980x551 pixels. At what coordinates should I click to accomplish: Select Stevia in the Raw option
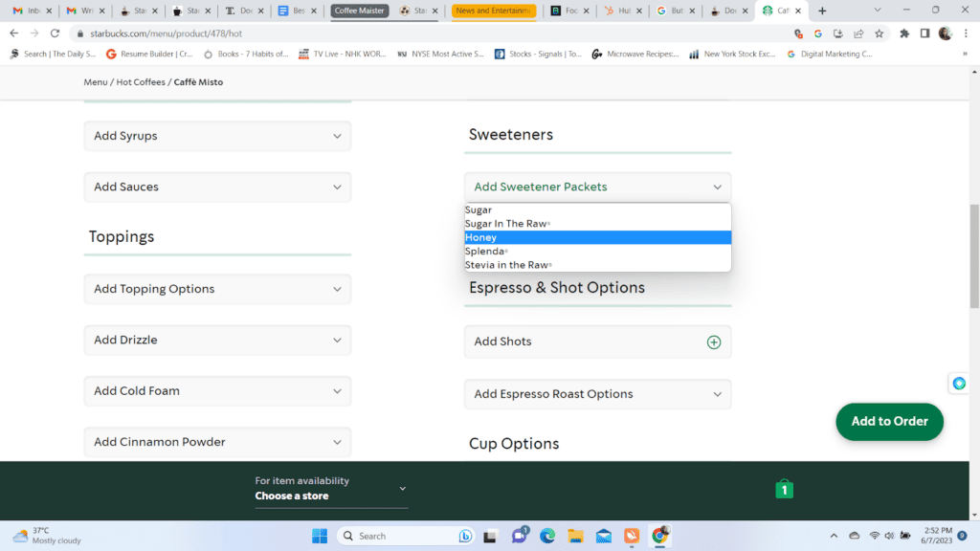[597, 265]
